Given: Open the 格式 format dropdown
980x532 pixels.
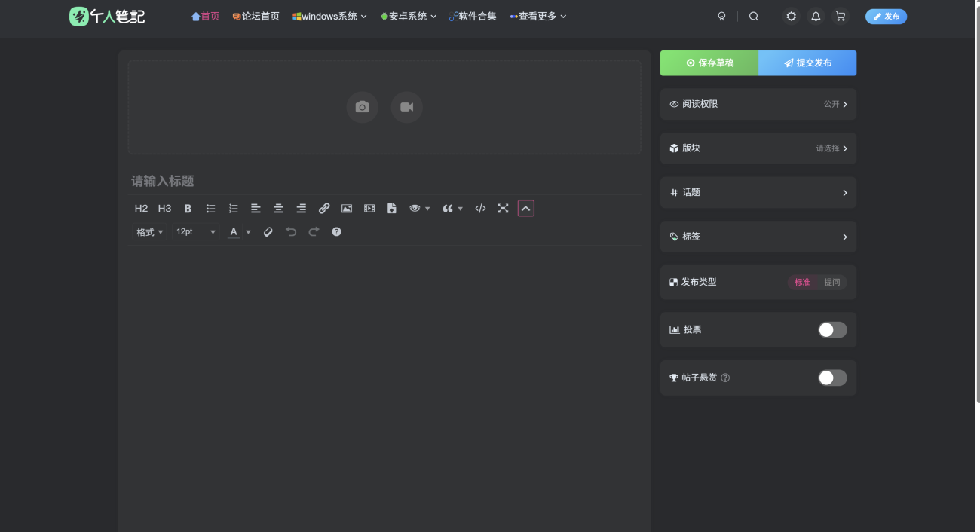Looking at the screenshot, I should pyautogui.click(x=149, y=232).
